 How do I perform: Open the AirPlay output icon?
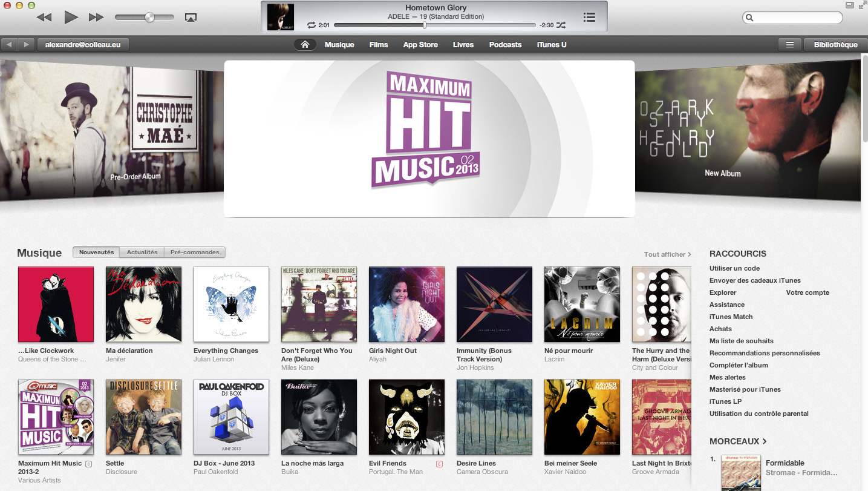[x=191, y=18]
